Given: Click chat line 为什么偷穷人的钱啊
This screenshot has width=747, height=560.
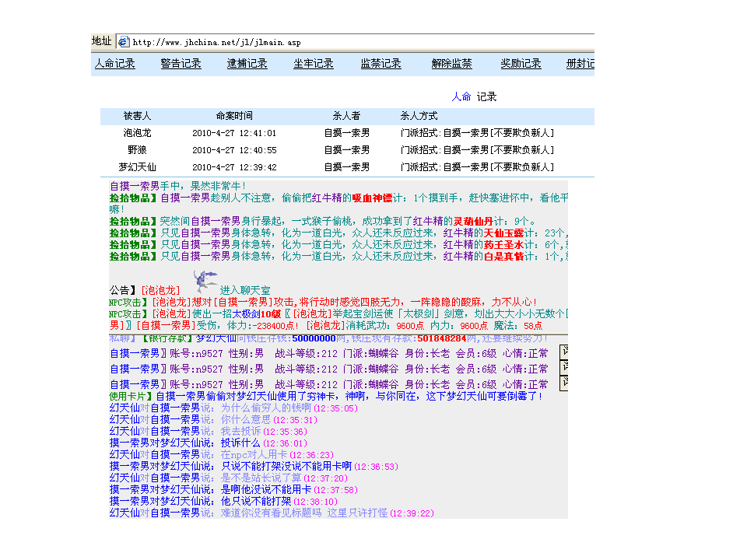Looking at the screenshot, I should pos(266,408).
